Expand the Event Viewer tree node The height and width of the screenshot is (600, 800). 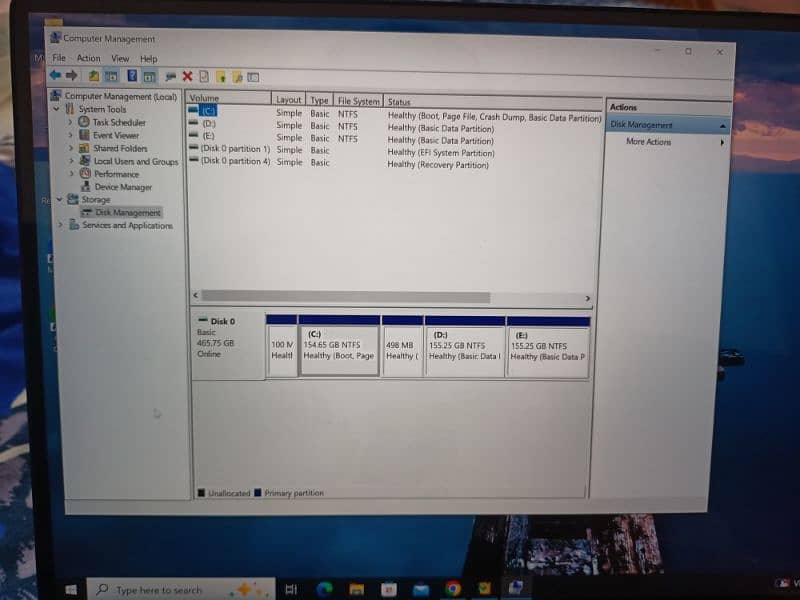coord(71,135)
